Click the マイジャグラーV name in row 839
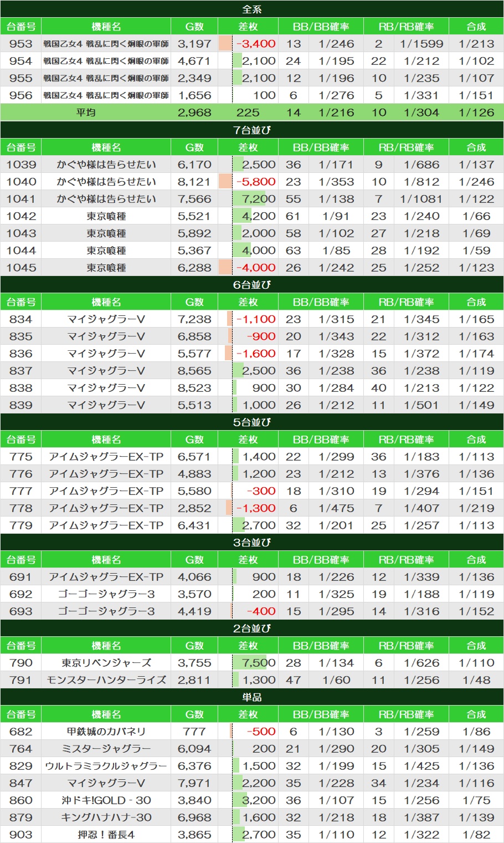This screenshot has width=504, height=843. (106, 405)
